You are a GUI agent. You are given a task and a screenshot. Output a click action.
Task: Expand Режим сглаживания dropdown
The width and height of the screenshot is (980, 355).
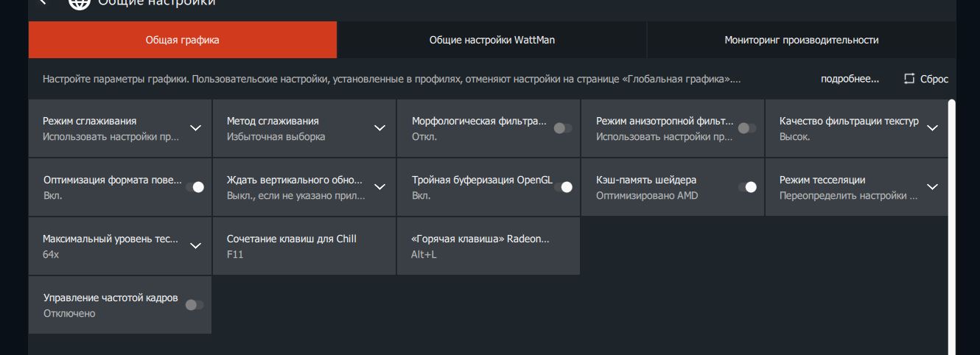point(195,128)
